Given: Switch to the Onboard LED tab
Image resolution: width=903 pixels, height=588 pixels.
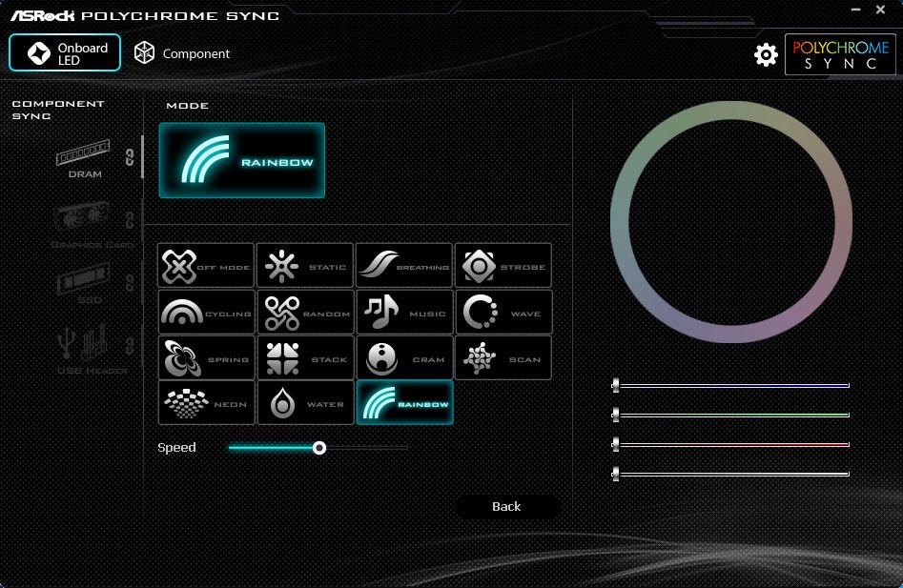Looking at the screenshot, I should tap(65, 52).
